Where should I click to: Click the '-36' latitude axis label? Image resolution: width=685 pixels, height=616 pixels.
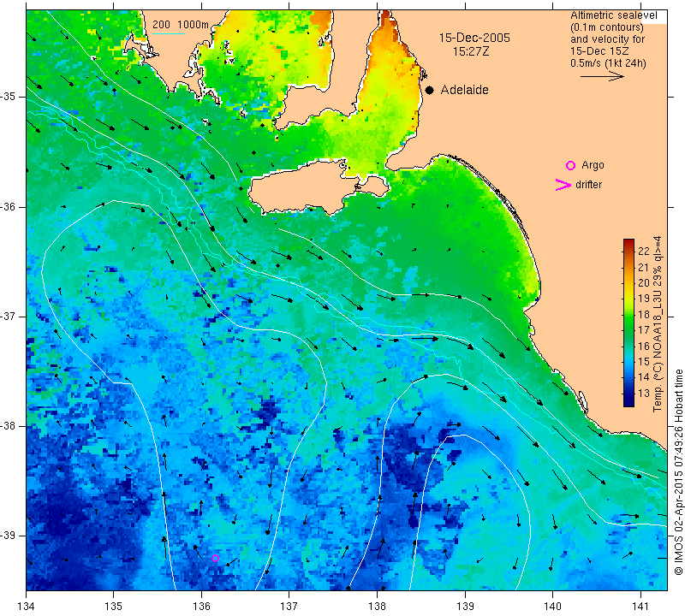9,206
